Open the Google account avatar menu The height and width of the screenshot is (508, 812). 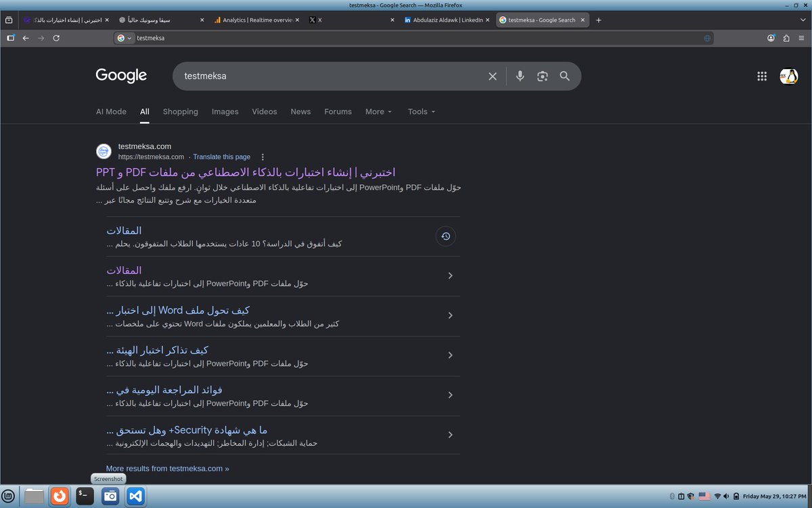[788, 77]
